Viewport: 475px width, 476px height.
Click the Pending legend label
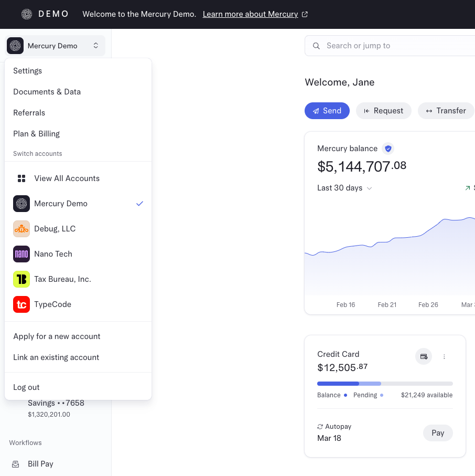pyautogui.click(x=365, y=395)
